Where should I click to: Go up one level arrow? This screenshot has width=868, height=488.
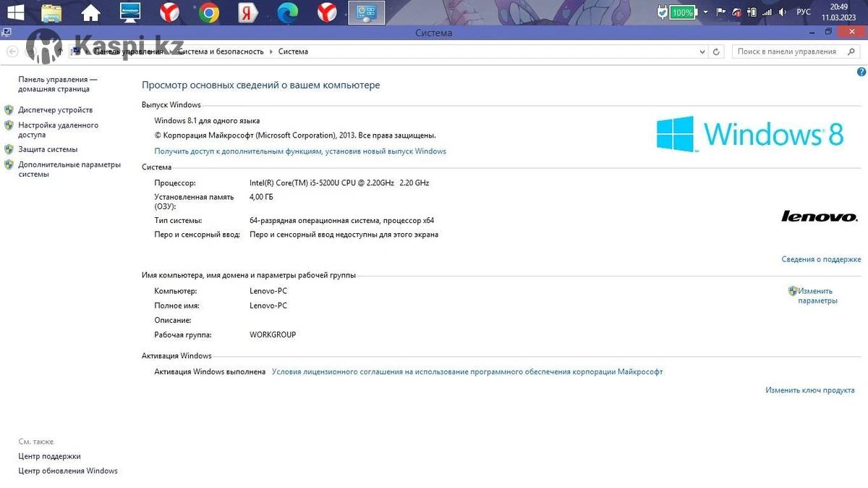tap(59, 51)
